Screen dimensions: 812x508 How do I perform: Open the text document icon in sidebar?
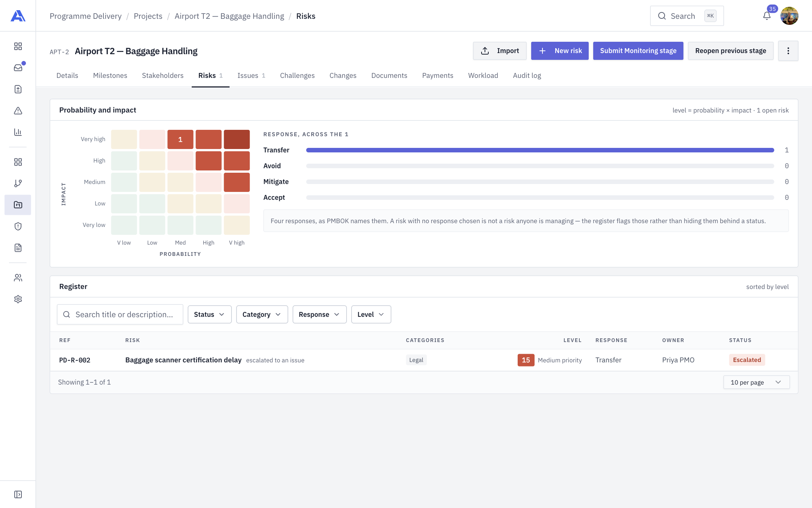(x=18, y=248)
